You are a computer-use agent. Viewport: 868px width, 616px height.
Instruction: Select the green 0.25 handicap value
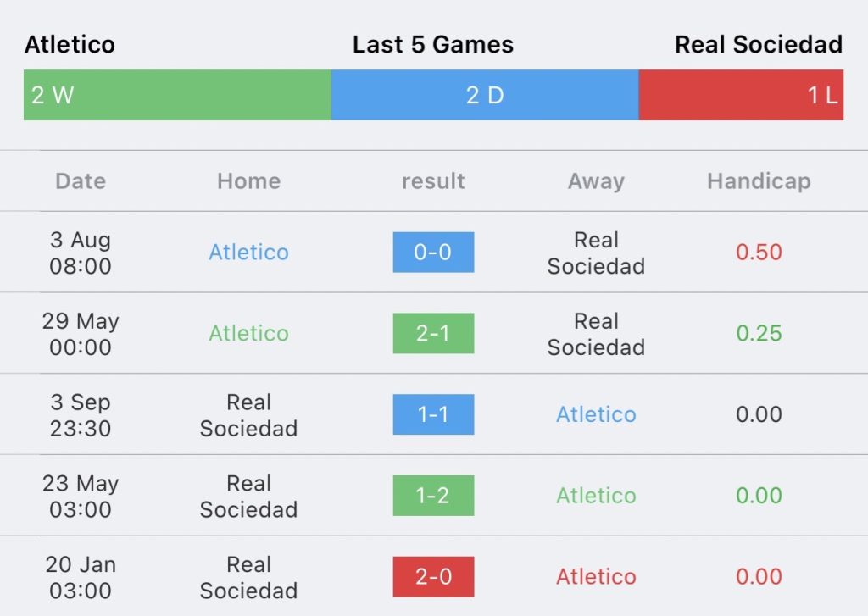(759, 333)
